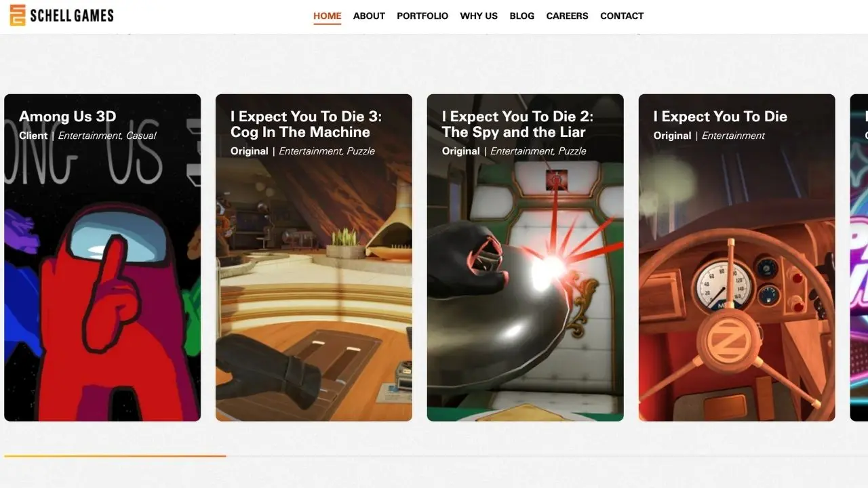This screenshot has height=488, width=868.
Task: Open I Expect You To Die 3 title
Action: coord(306,124)
